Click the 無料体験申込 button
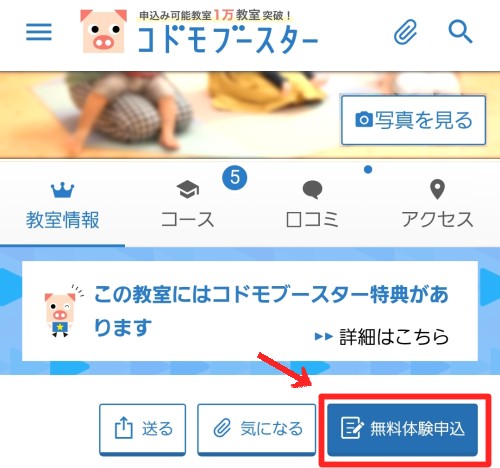Image resolution: width=500 pixels, height=468 pixels. (402, 429)
